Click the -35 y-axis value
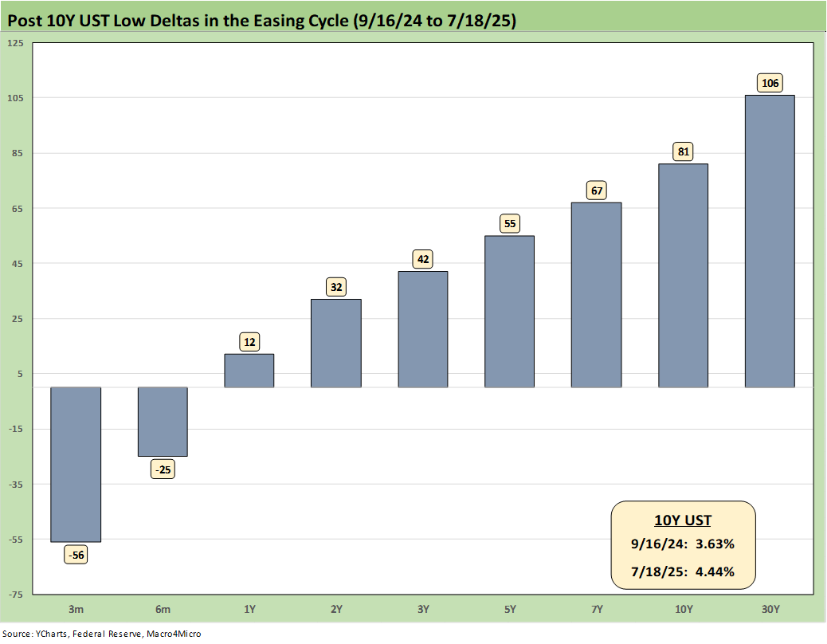Screen dimensions: 827x644 (16, 485)
